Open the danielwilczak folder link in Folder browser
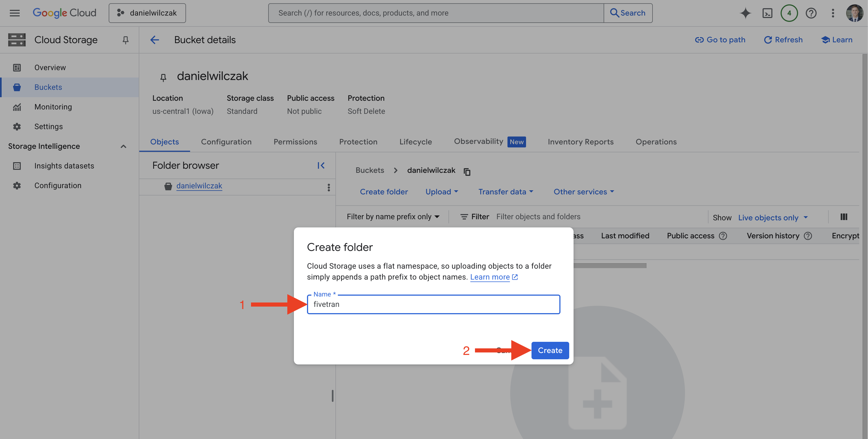Image resolution: width=868 pixels, height=439 pixels. coord(199,186)
